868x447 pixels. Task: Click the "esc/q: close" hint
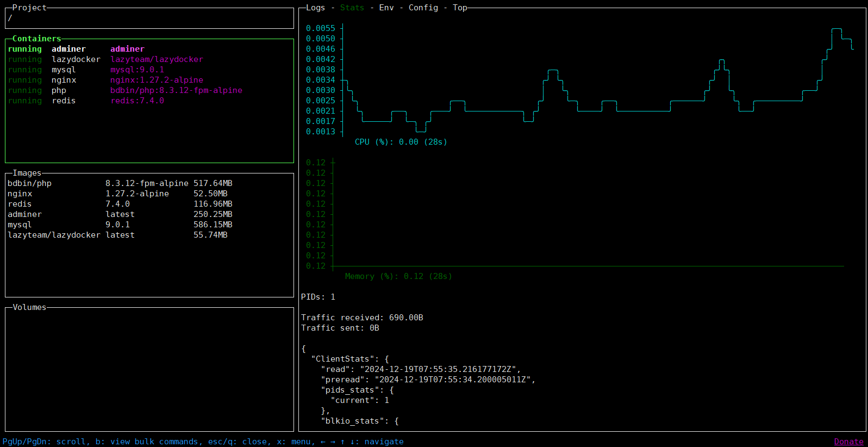[238, 442]
